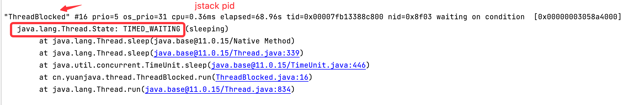
Task: Click cn.yuanjava.thread.ThreadBlocked.run method text
Action: [132, 77]
